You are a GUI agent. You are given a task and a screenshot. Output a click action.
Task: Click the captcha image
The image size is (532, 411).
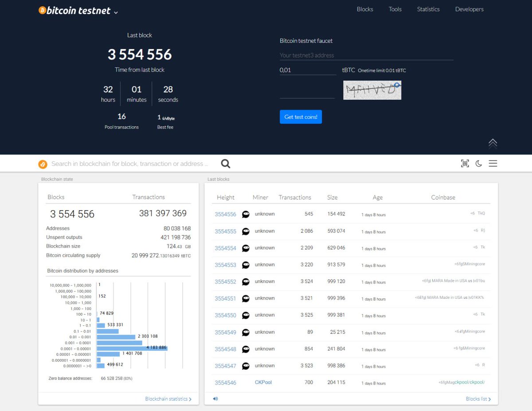click(372, 90)
